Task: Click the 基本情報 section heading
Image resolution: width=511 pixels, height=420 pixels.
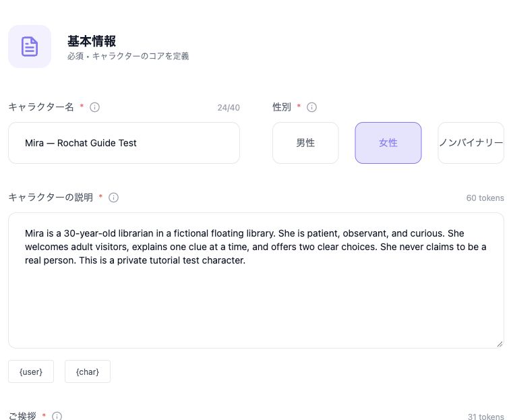Action: [x=92, y=41]
